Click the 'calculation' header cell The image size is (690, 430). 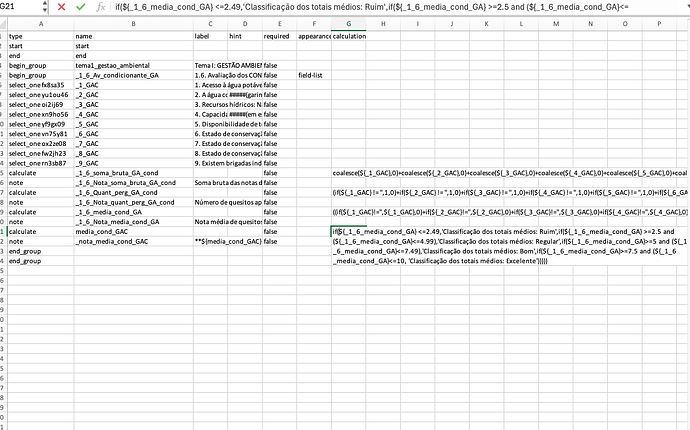tap(347, 36)
